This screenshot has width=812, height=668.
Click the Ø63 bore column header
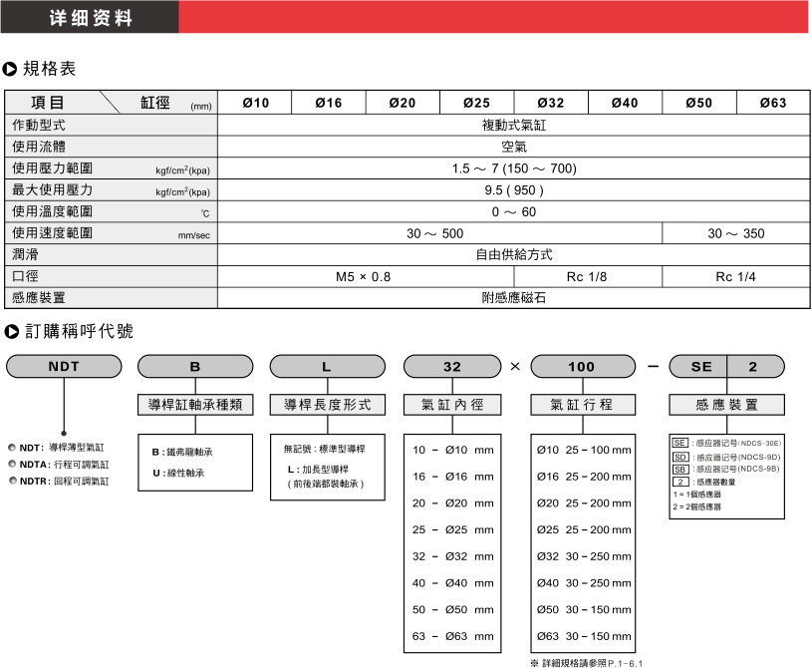[773, 103]
